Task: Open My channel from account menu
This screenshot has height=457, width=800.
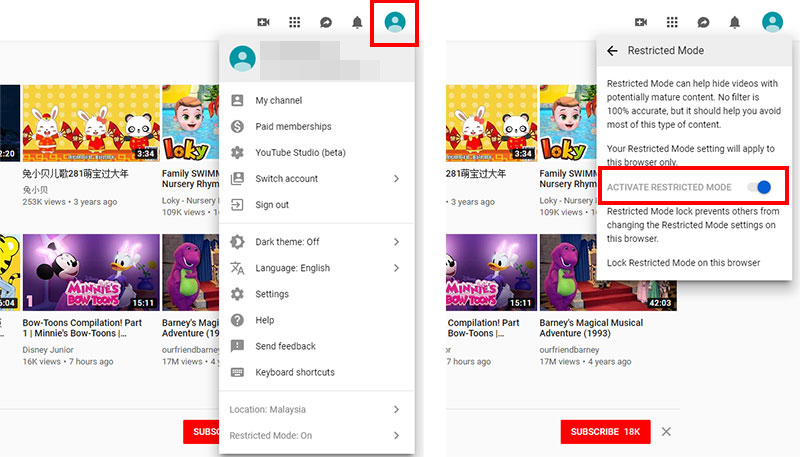Action: [317, 100]
